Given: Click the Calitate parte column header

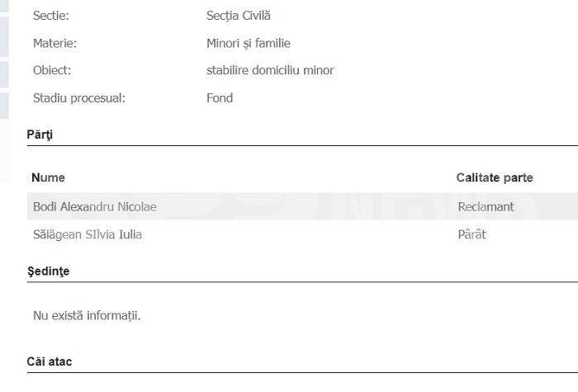Looking at the screenshot, I should [x=495, y=177].
